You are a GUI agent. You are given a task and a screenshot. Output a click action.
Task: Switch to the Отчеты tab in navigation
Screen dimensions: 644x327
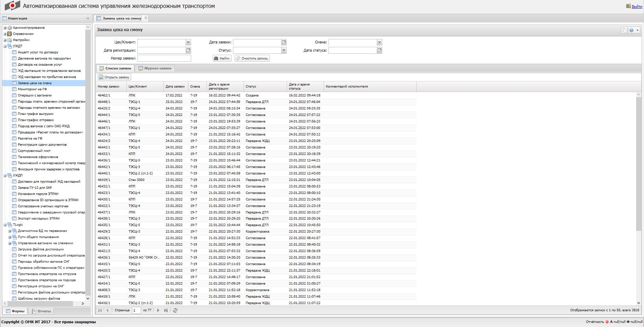click(41, 311)
